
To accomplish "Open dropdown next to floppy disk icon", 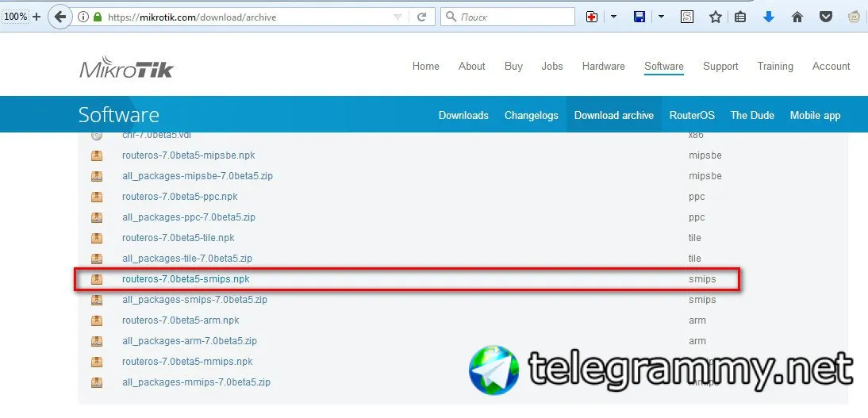I will tap(661, 17).
